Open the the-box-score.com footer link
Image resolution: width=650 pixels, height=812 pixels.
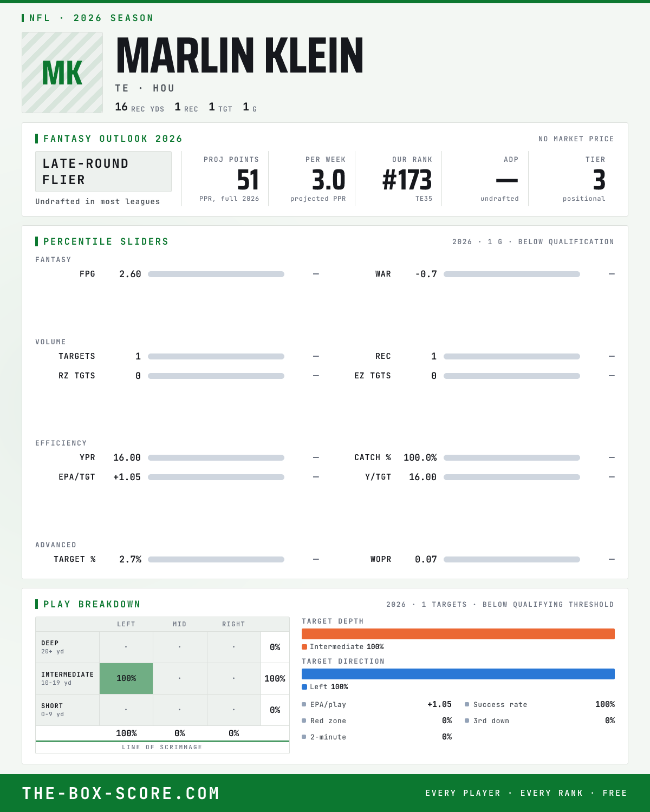(121, 793)
